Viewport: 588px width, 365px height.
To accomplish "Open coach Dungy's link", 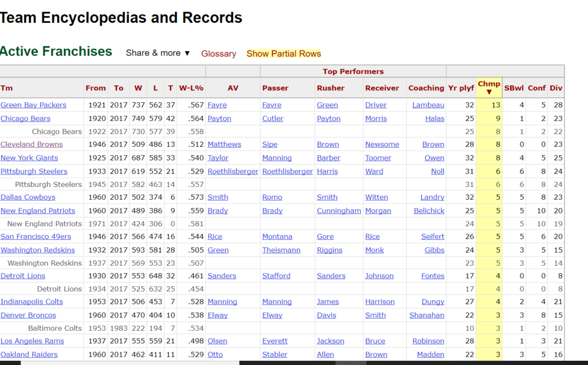I will tap(433, 302).
